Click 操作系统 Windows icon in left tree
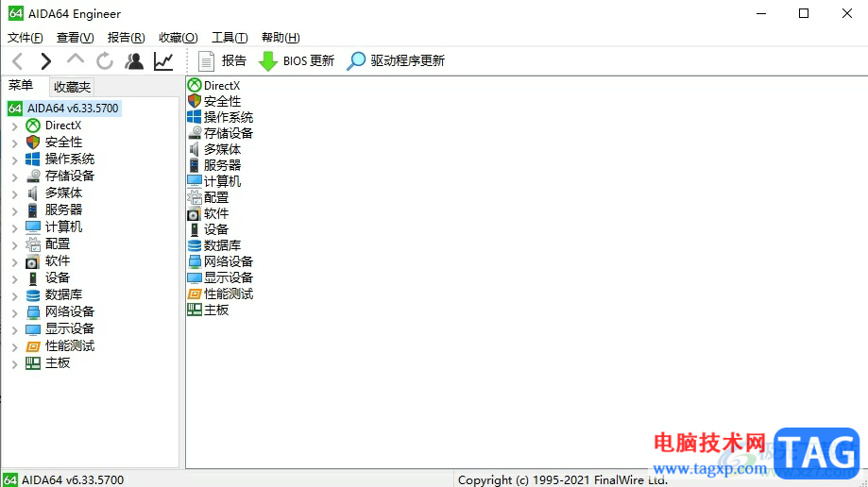 [33, 160]
